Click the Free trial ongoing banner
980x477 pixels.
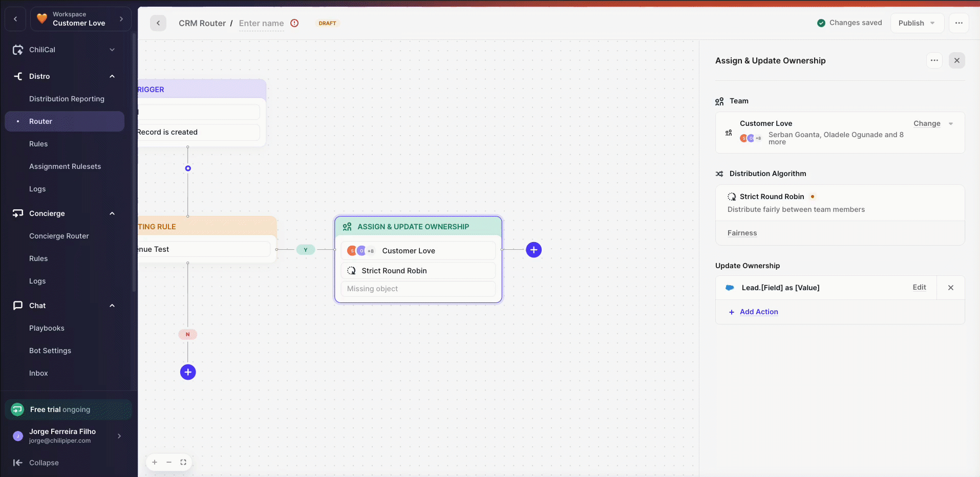(68, 409)
